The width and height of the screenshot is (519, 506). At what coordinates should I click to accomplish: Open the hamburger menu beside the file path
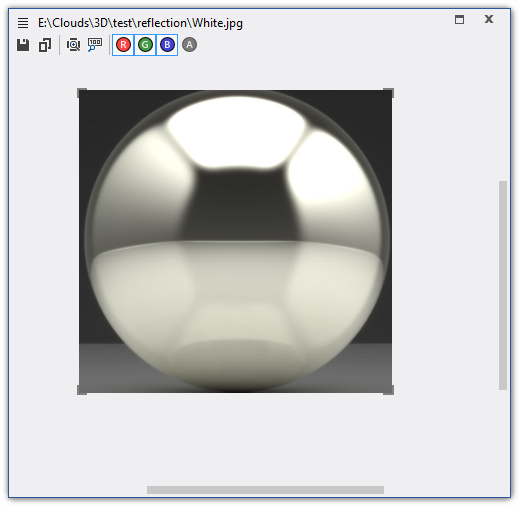coord(23,23)
